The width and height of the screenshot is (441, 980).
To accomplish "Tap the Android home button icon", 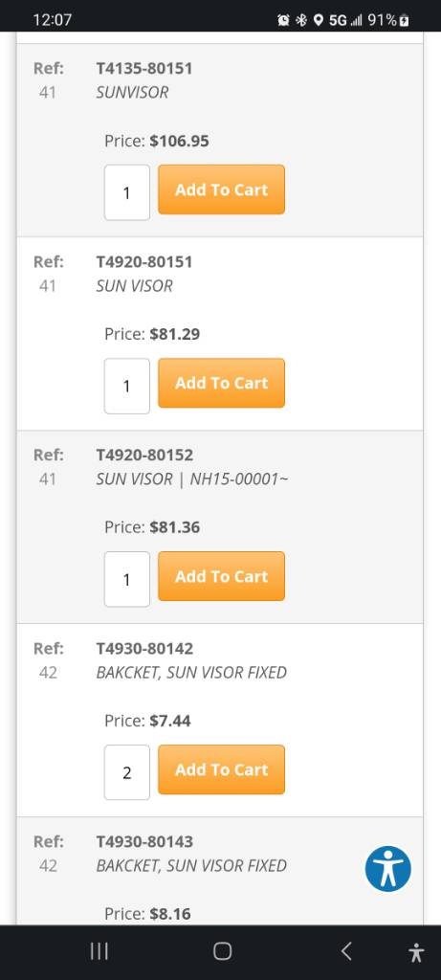I will click(x=222, y=951).
